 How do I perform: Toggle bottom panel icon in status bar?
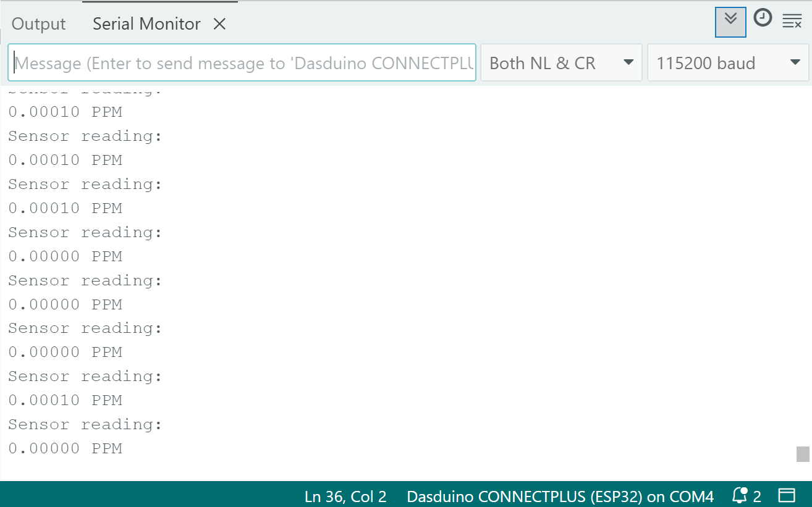tap(787, 495)
